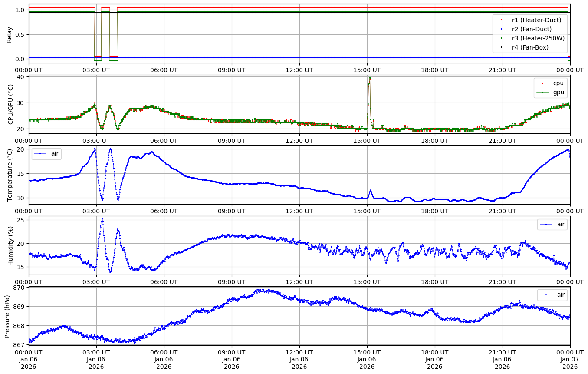Click the Jan 07 2026 date label
588x374 pixels.
tap(570, 363)
